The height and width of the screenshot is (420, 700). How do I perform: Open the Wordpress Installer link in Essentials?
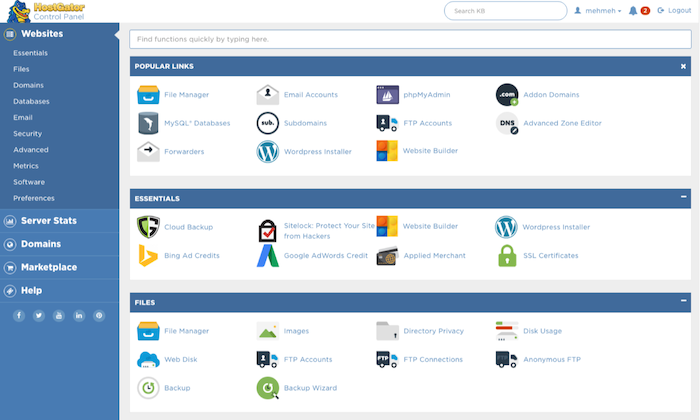[x=556, y=227]
